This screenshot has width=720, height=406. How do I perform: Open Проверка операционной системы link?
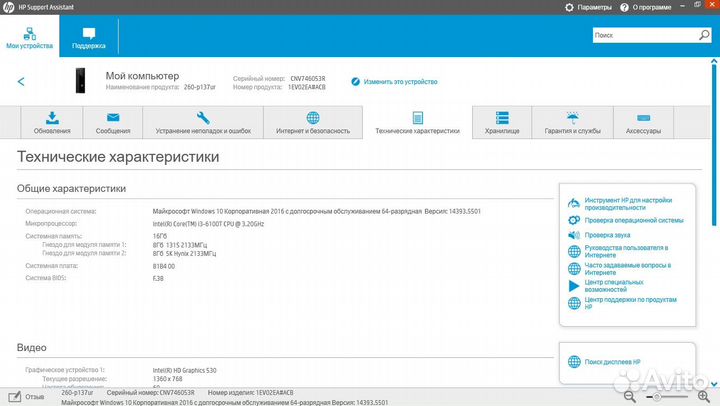point(634,220)
